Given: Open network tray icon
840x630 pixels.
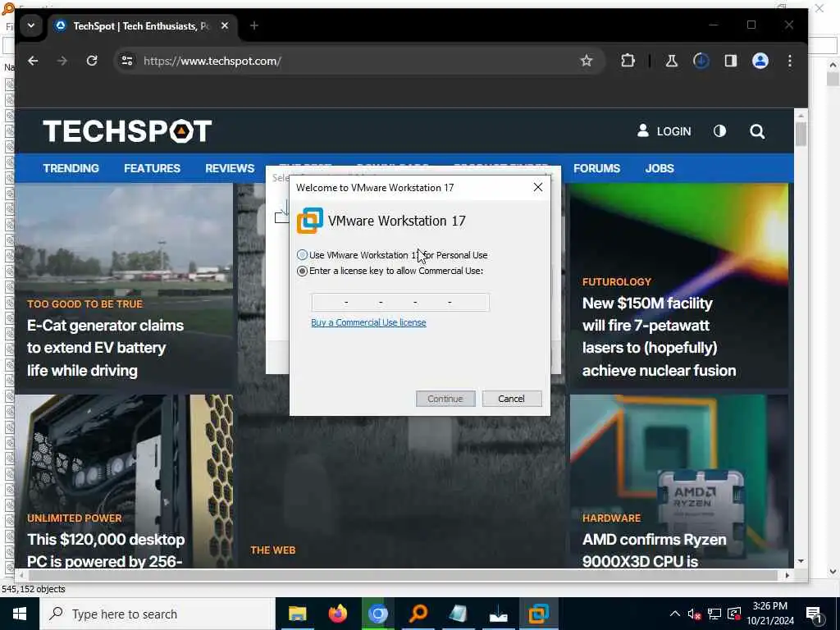Looking at the screenshot, I should (714, 614).
